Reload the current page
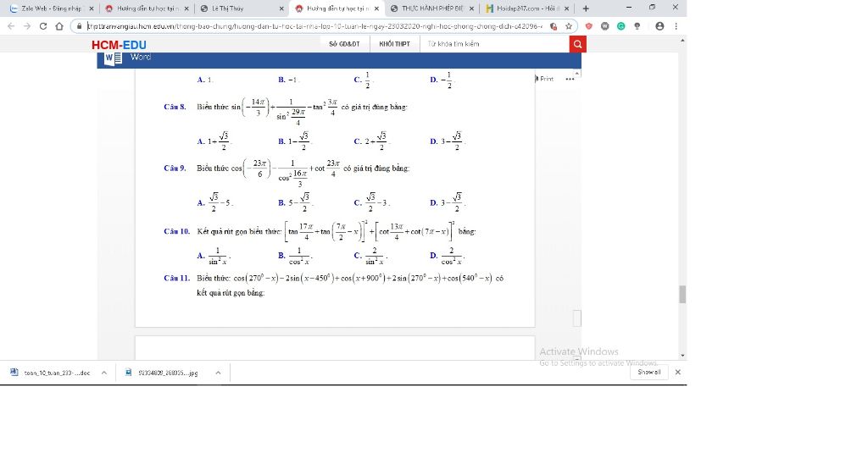Viewport: 868px width, 470px height. coord(43,26)
